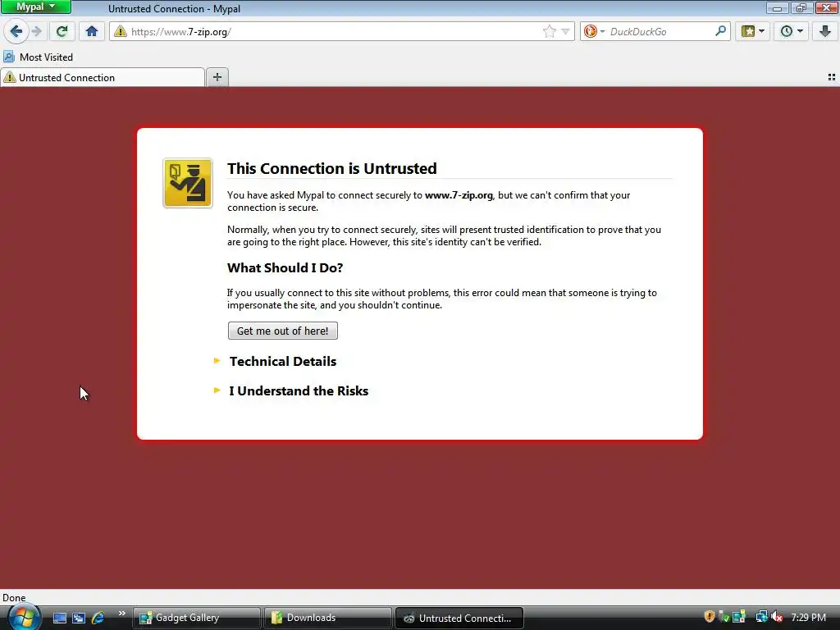This screenshot has width=840, height=630.
Task: Open the Windows Start menu orb
Action: click(x=23, y=617)
